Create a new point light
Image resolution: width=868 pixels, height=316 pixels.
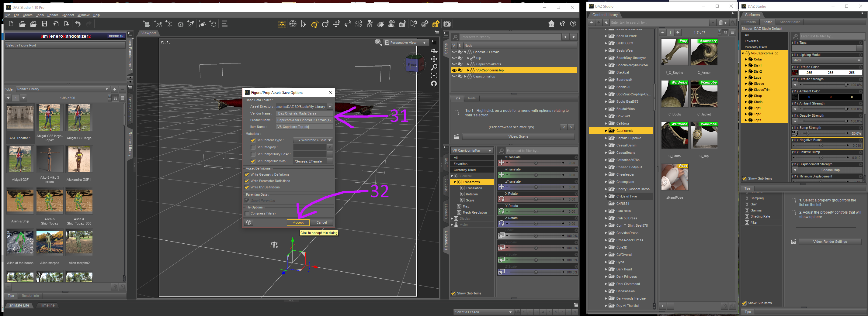click(169, 24)
